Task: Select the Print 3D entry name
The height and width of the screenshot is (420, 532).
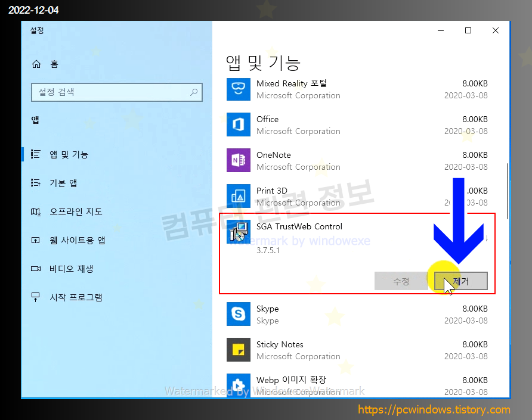Action: [272, 191]
